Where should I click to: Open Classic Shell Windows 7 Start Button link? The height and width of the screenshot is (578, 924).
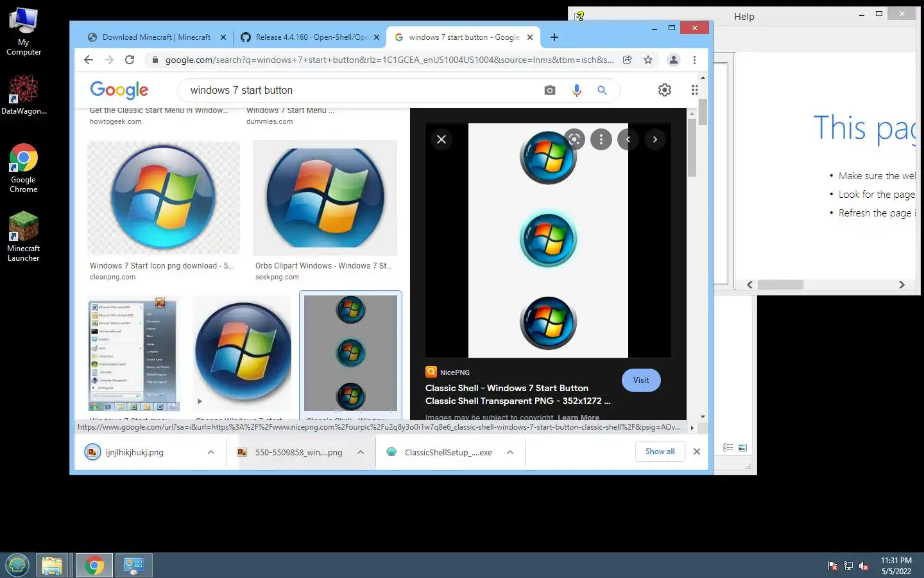518,394
